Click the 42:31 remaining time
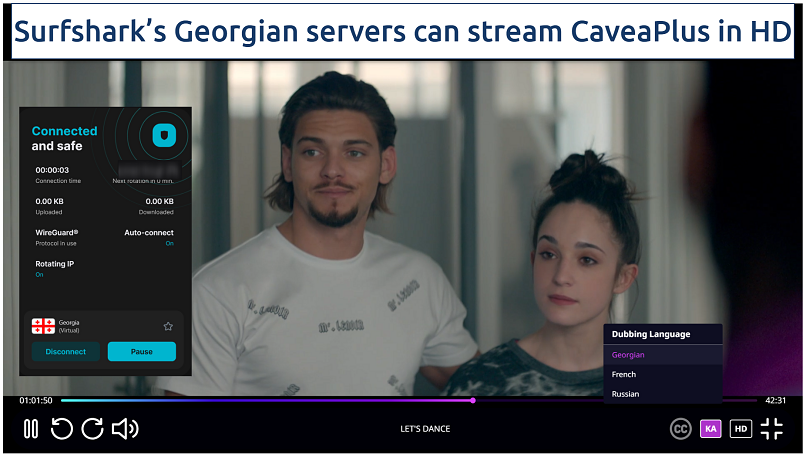 click(775, 400)
